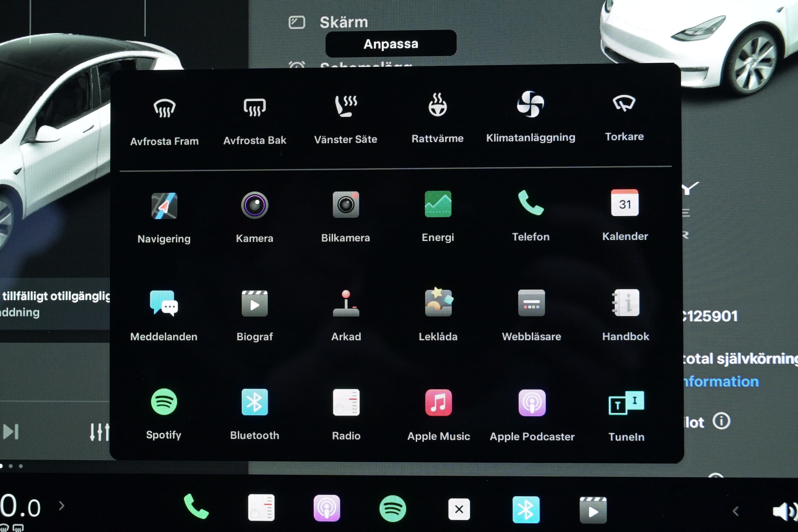Open the Meddelanden messages app

(164, 316)
